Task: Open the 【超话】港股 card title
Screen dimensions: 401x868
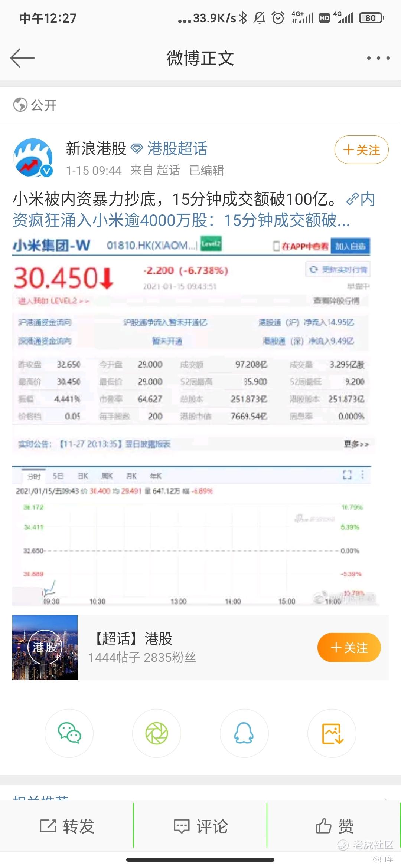Action: tap(131, 638)
